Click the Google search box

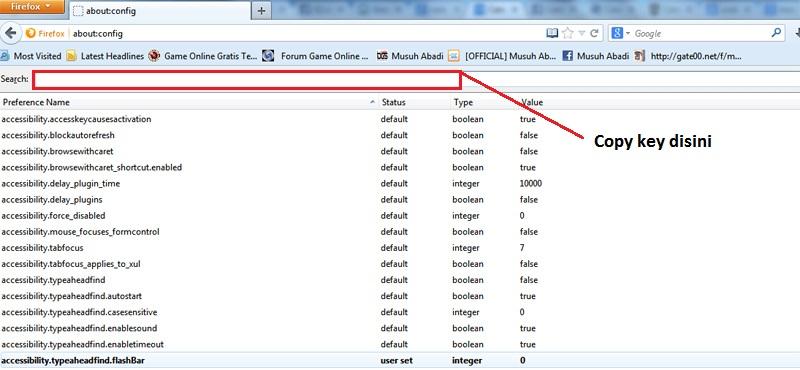(x=699, y=34)
